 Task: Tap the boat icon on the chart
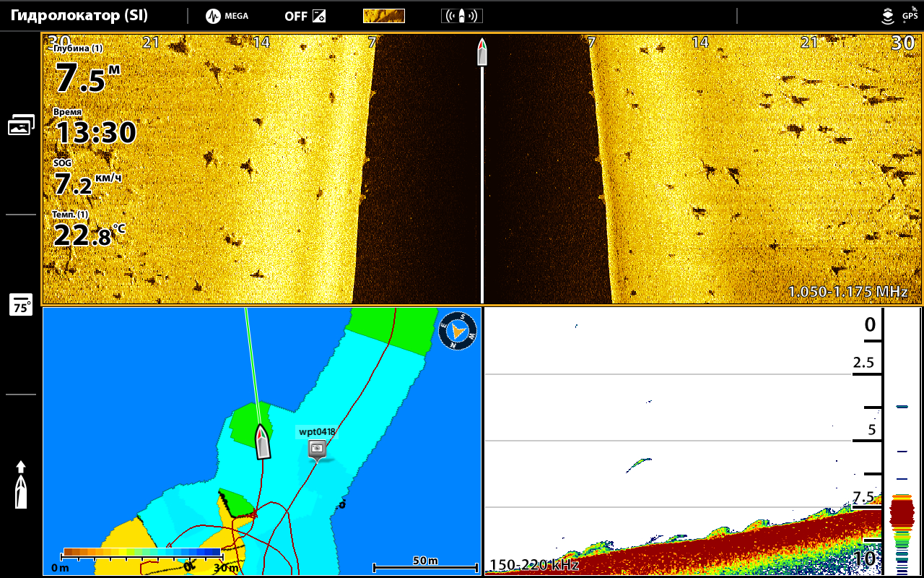pos(263,441)
